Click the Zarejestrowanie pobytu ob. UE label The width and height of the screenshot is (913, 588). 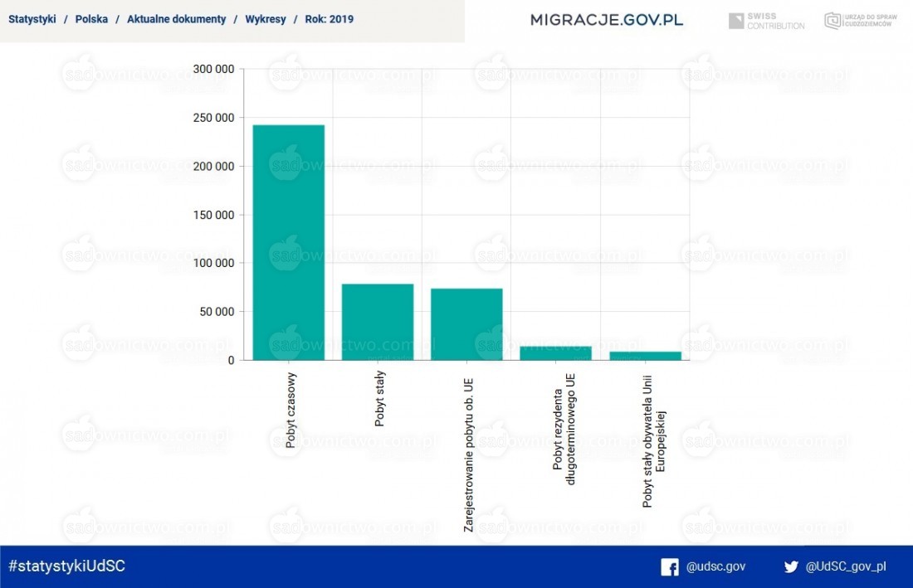pyautogui.click(x=469, y=455)
